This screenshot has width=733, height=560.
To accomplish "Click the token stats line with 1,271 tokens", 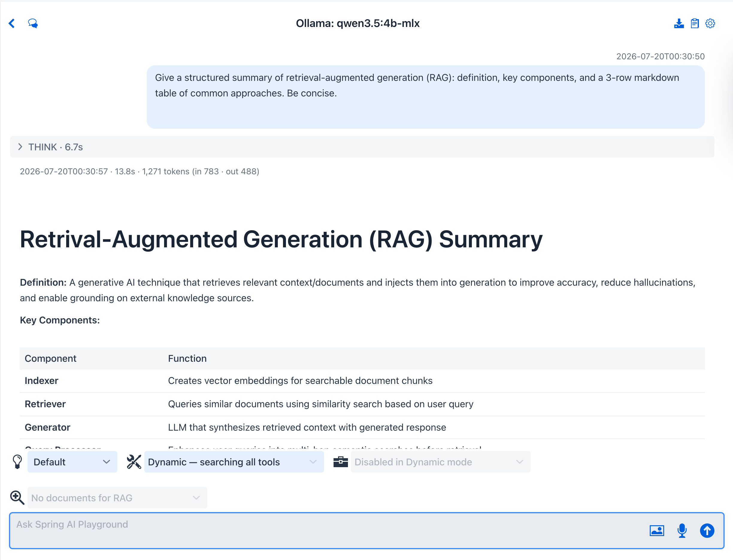I will coord(139,171).
